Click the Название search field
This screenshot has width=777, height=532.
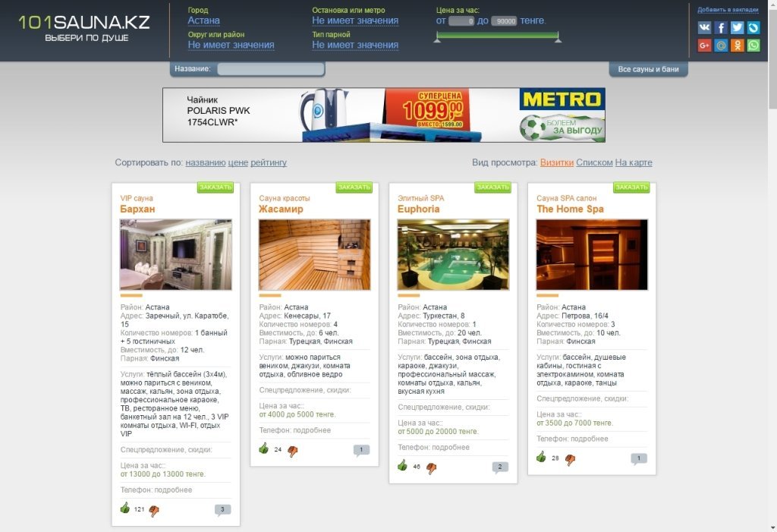pos(270,69)
